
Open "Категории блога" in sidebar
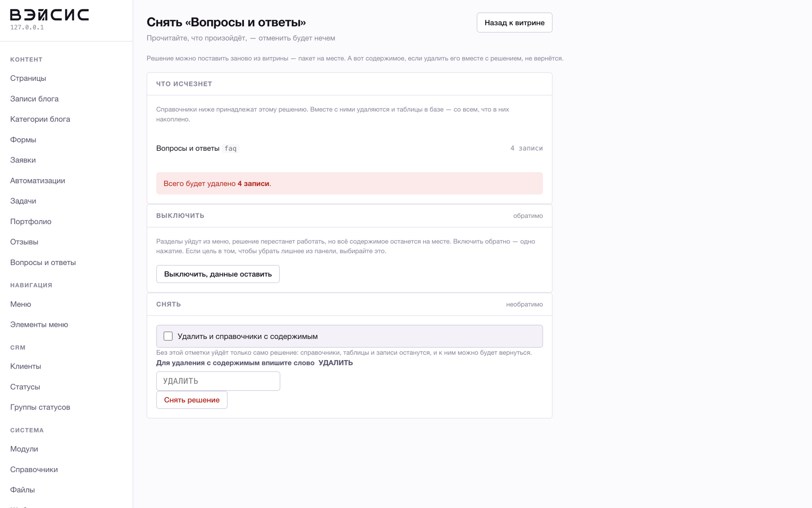coord(40,119)
